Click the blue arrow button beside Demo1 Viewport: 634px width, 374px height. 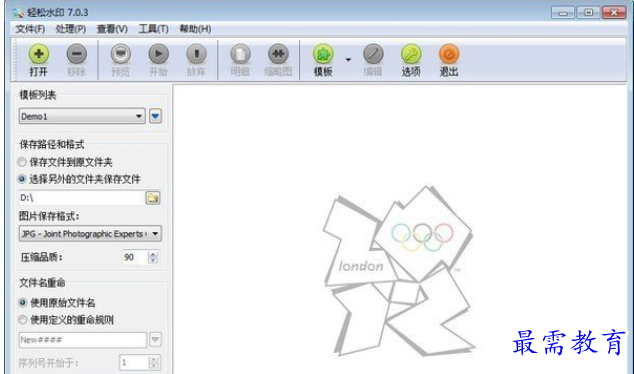[155, 116]
